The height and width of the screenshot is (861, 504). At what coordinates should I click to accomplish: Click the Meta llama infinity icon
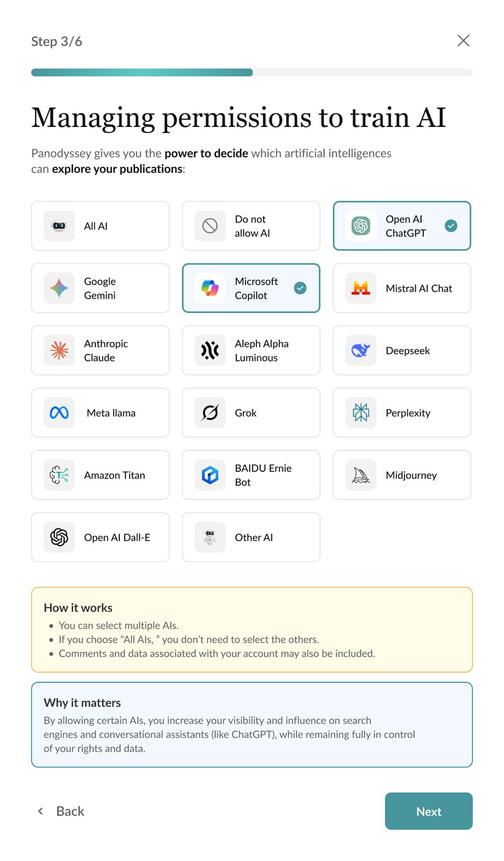(59, 413)
